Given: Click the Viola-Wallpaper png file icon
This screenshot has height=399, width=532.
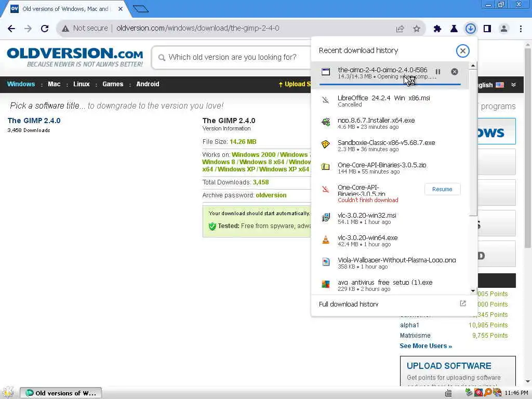Looking at the screenshot, I should (326, 262).
